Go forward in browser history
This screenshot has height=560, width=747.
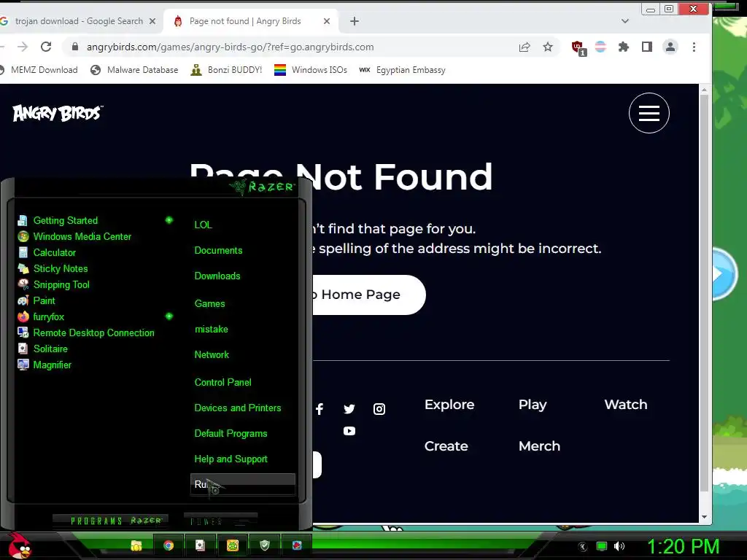click(23, 47)
